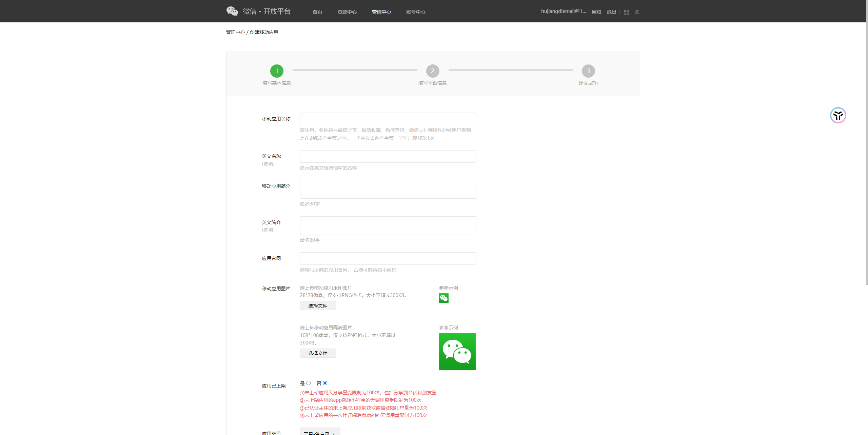Click 管理中心 in the breadcrumb trail
This screenshot has width=868, height=435.
(x=235, y=32)
